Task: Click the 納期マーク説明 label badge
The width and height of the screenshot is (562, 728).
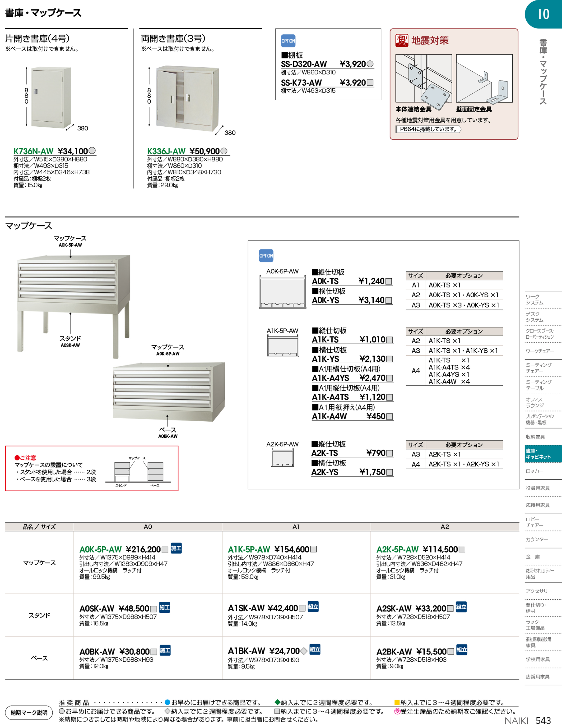Action: tap(29, 713)
